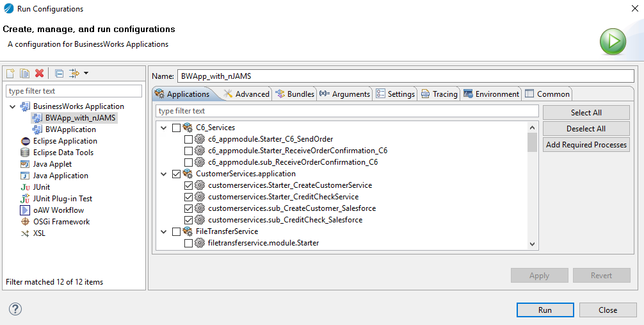Click the Eclipse Application icon
644x325 pixels.
(26, 141)
